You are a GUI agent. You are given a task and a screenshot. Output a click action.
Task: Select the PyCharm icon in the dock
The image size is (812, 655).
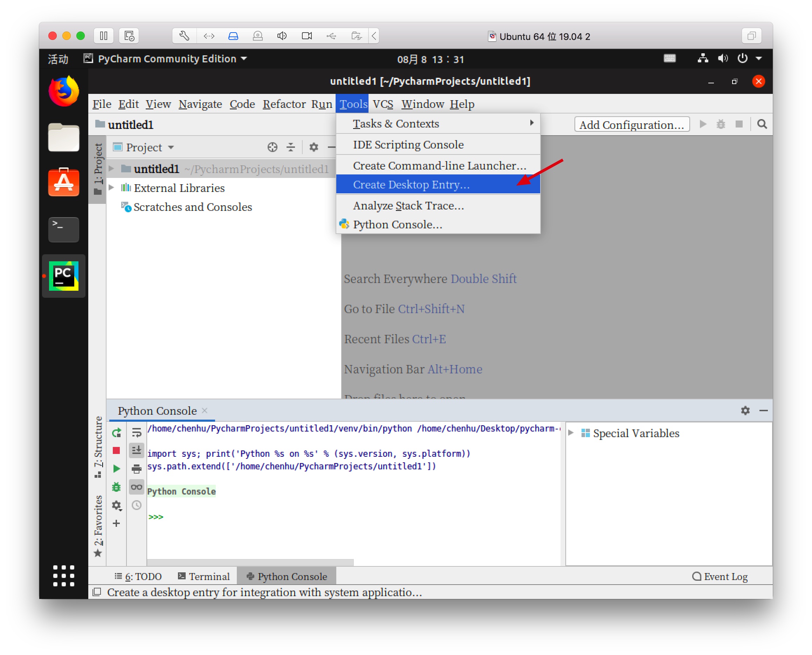point(64,276)
